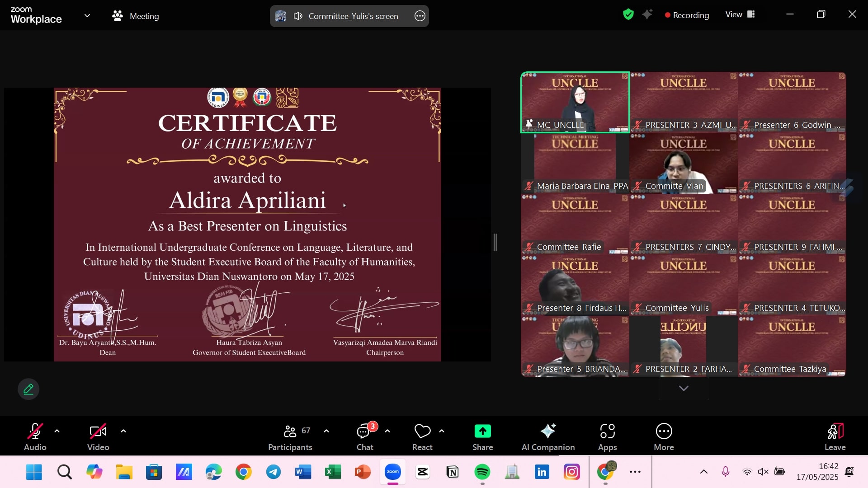Expand chat options arrow
The width and height of the screenshot is (868, 488).
coord(387,431)
